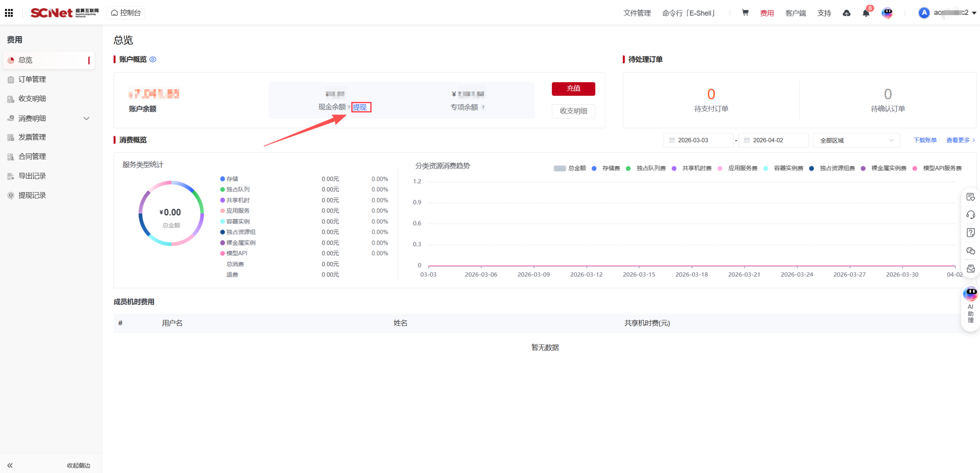980x473 pixels.
Task: Open the AI assistant avatar in header
Action: (x=887, y=13)
